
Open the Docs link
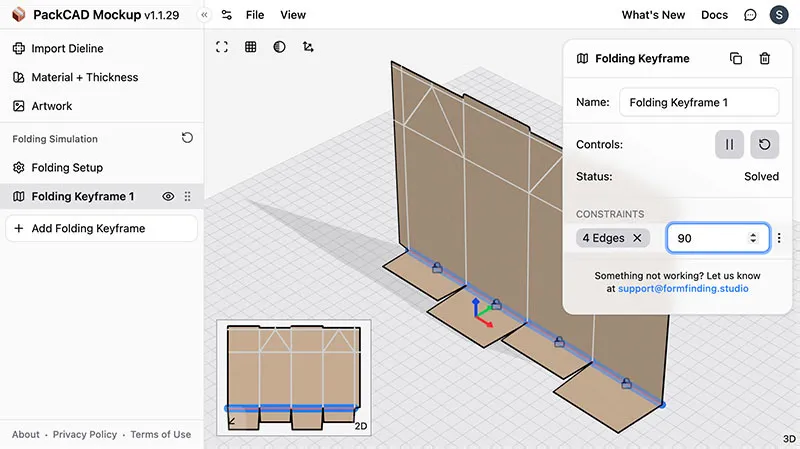[714, 15]
